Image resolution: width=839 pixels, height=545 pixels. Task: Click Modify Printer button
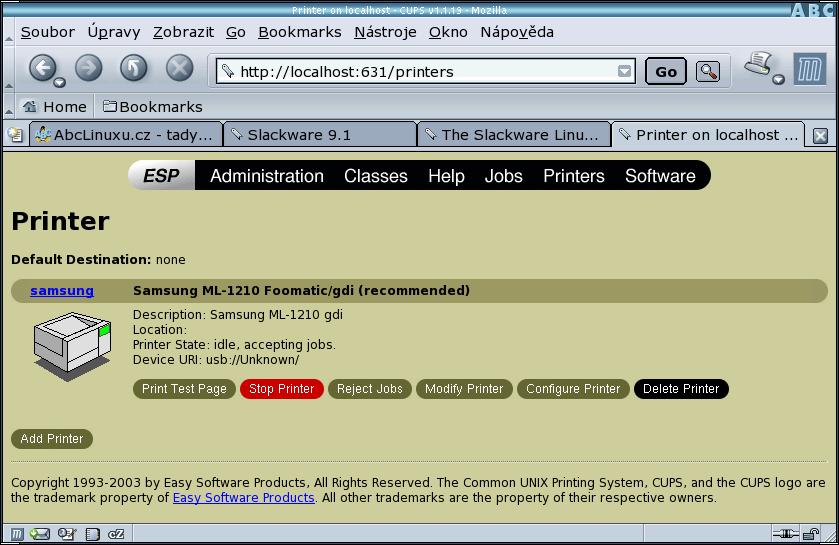[x=464, y=389]
